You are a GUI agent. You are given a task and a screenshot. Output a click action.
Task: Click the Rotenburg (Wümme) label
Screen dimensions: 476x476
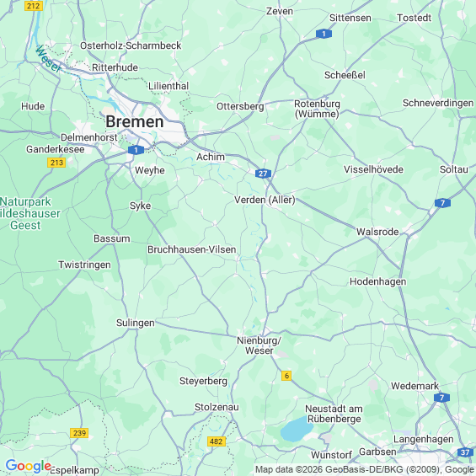point(317,109)
